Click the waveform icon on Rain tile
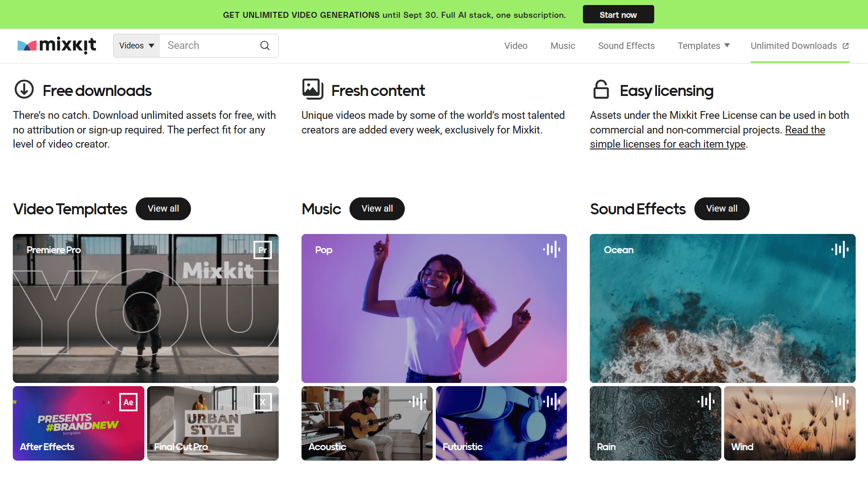 point(706,402)
